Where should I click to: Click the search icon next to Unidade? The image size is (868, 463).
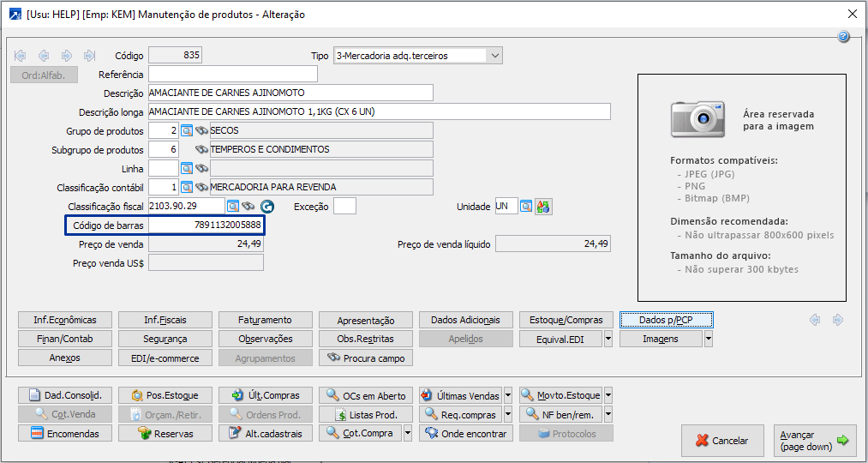tap(526, 207)
